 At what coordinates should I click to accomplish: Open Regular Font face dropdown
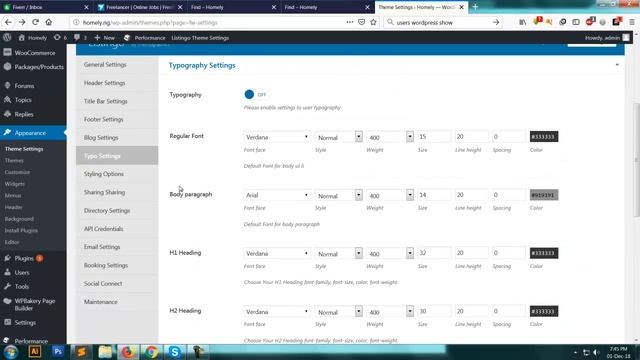pyautogui.click(x=277, y=137)
